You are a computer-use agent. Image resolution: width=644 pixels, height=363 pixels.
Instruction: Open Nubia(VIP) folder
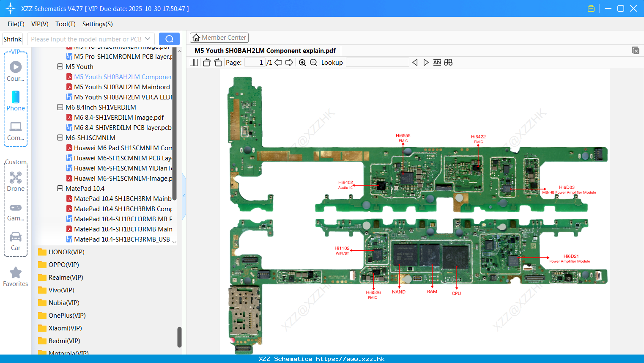pyautogui.click(x=59, y=302)
